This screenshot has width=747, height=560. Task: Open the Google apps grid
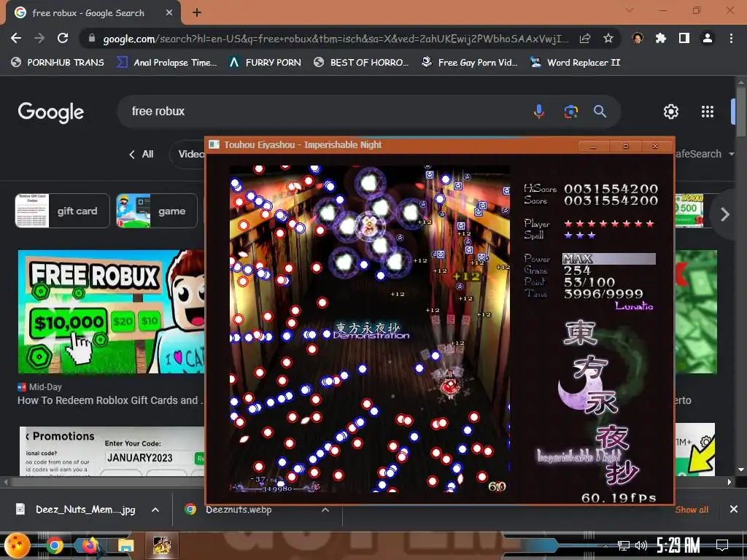(708, 112)
